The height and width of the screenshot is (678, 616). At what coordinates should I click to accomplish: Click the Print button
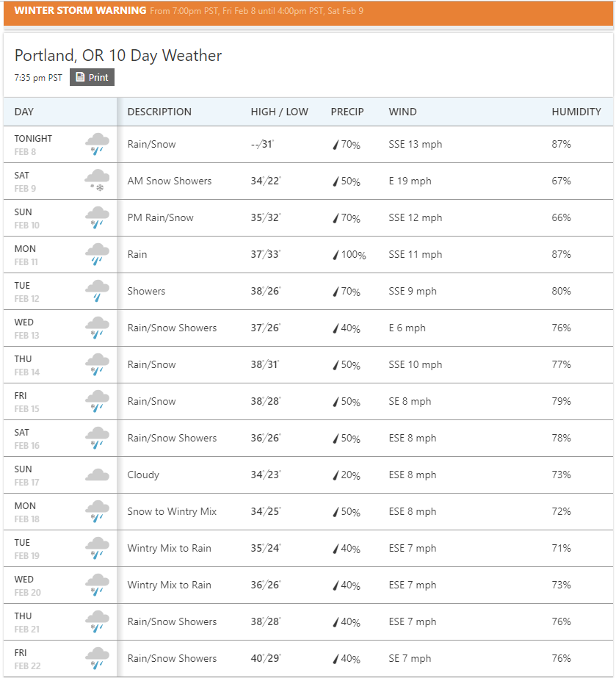point(92,77)
